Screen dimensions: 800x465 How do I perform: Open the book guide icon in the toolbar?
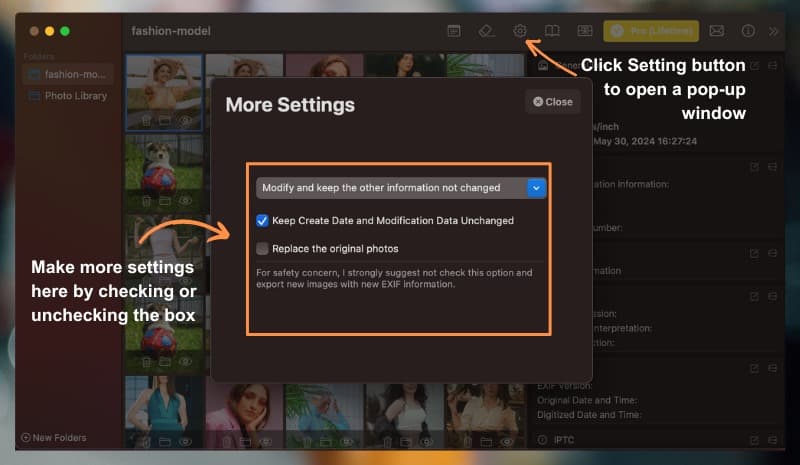point(552,31)
